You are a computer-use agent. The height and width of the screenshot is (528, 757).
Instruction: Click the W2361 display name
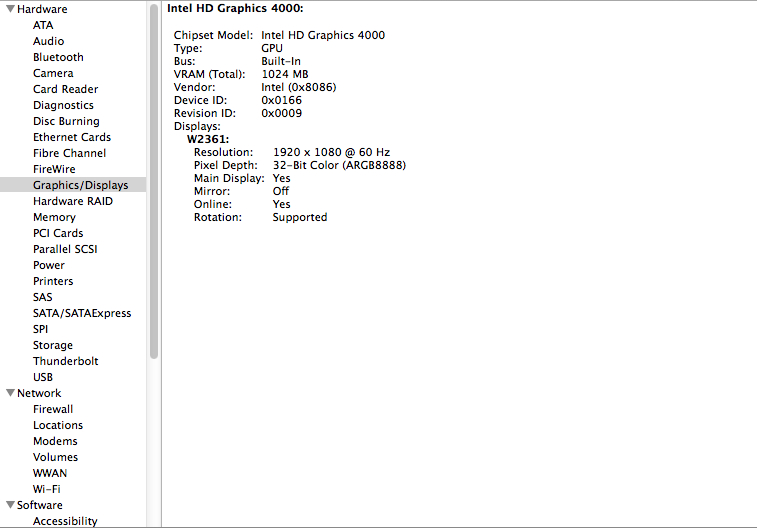coord(208,139)
